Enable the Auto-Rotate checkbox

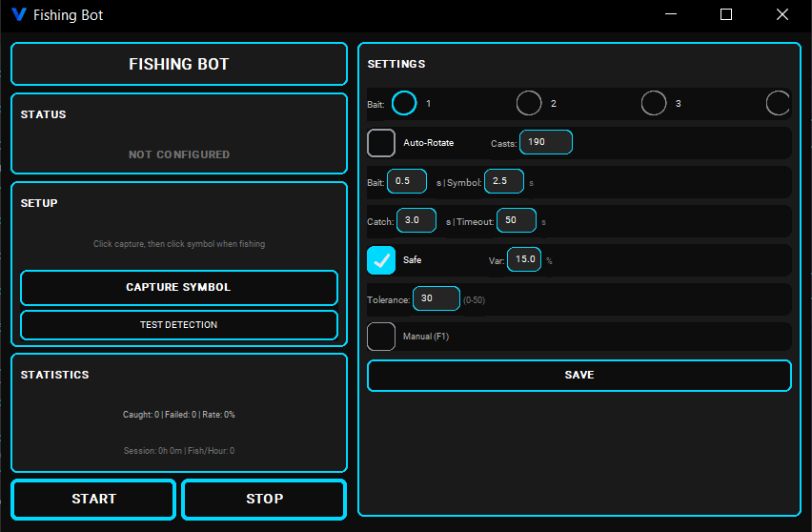coord(381,143)
